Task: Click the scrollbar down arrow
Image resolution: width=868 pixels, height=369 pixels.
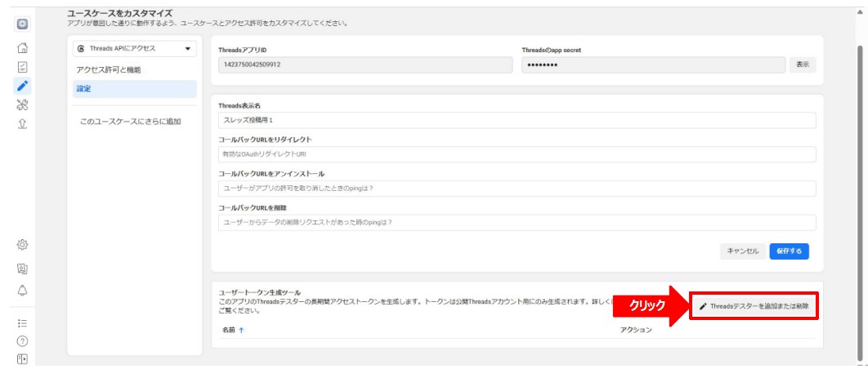Action: tap(862, 363)
